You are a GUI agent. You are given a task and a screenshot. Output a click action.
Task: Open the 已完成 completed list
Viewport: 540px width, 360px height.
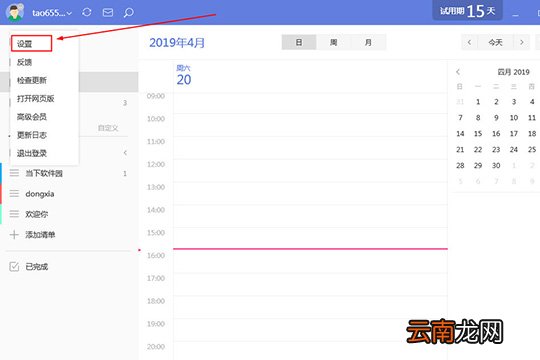37,267
